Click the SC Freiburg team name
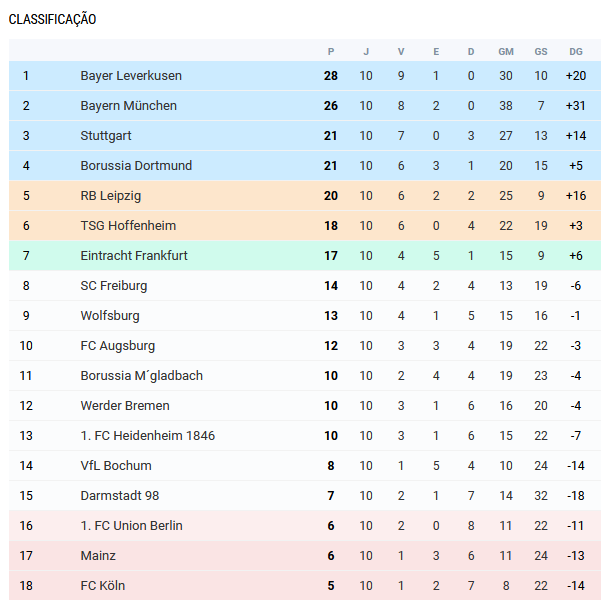This screenshot has width=601, height=600. coord(114,286)
